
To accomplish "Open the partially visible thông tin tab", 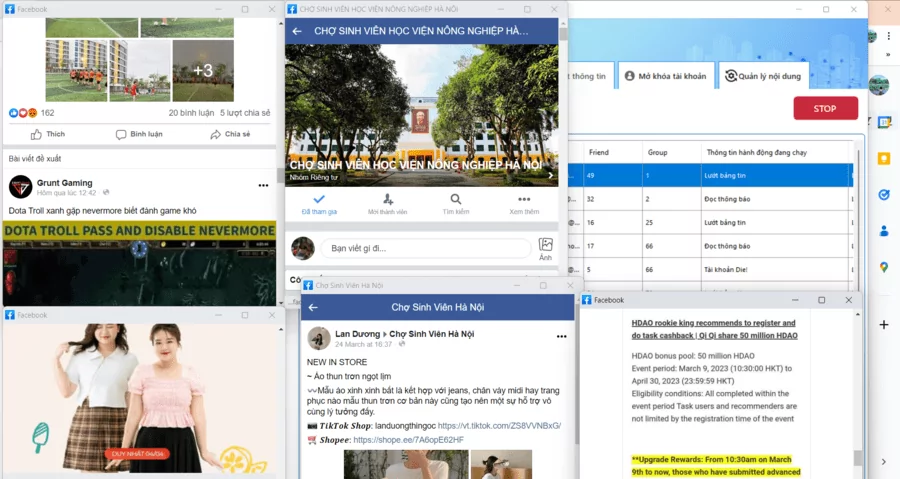I will (x=589, y=76).
